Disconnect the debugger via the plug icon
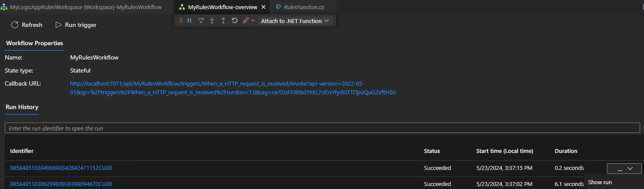The height and width of the screenshot is (189, 644). (x=246, y=20)
